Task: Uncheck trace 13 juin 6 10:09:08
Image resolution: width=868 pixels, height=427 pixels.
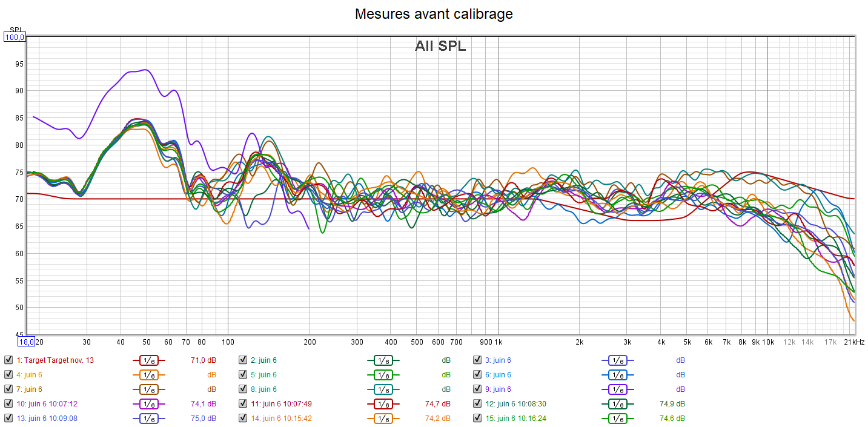Action: coord(8,419)
